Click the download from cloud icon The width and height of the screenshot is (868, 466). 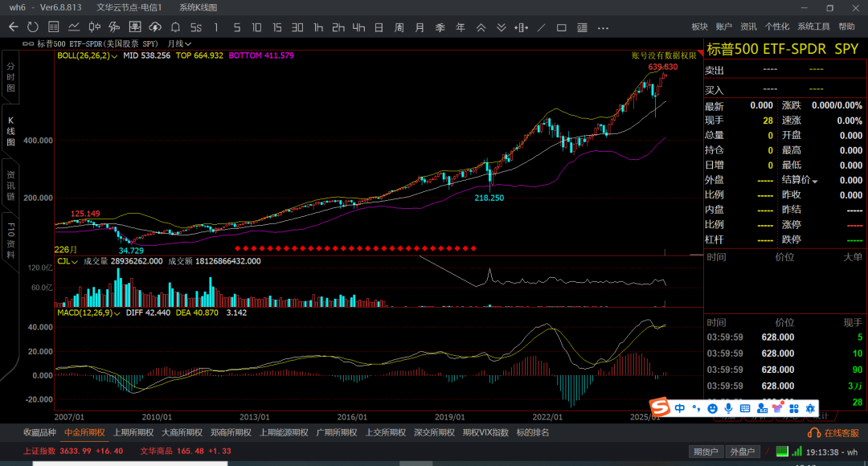(x=155, y=27)
